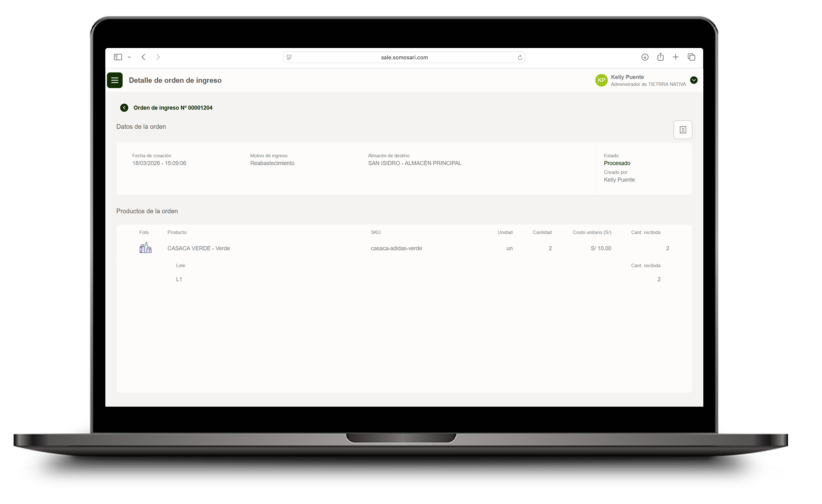Select 'Detalle de orden de ingreso' page title
Screen dimensions: 822x504
pyautogui.click(x=175, y=80)
